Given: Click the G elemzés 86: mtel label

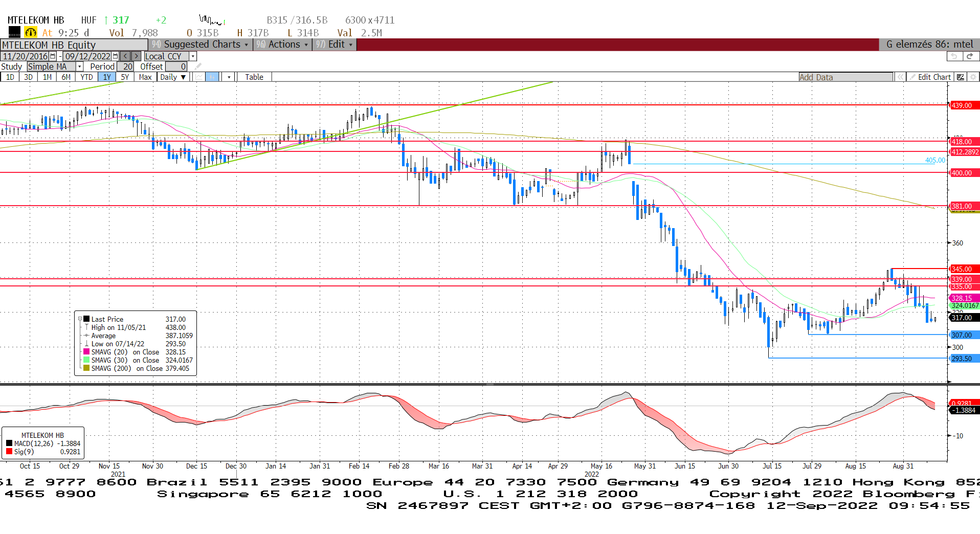Looking at the screenshot, I should 930,44.
